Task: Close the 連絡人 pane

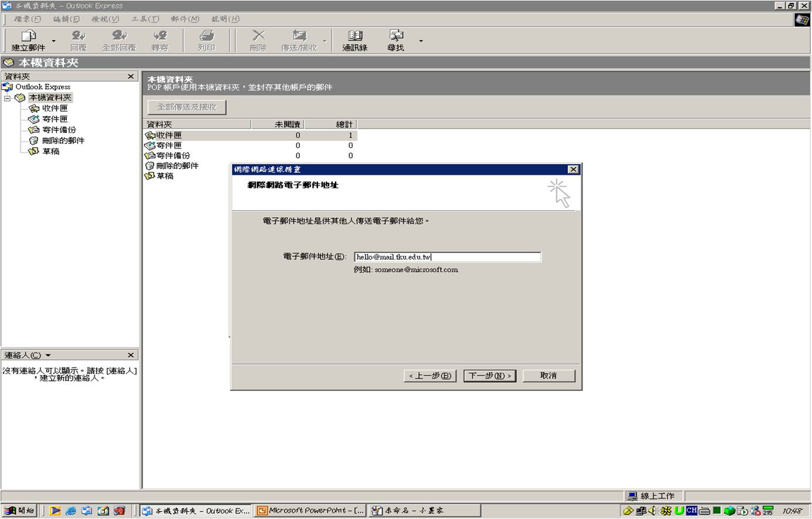Action: tap(131, 355)
